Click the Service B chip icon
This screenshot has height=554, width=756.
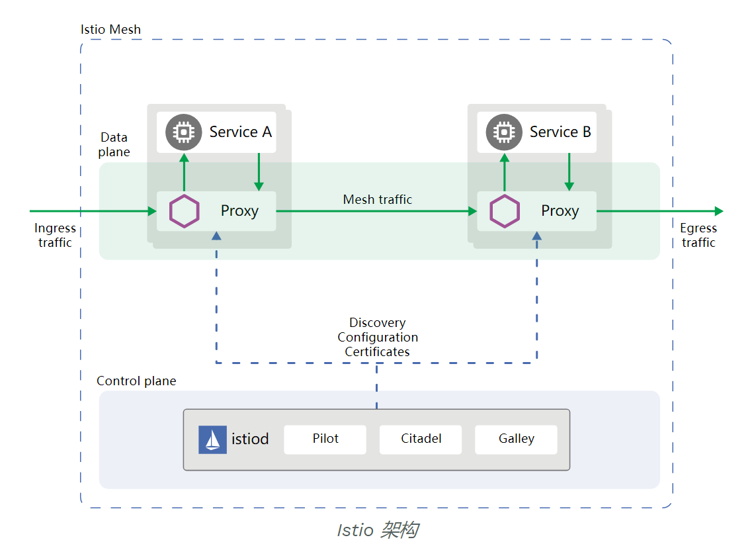point(504,132)
